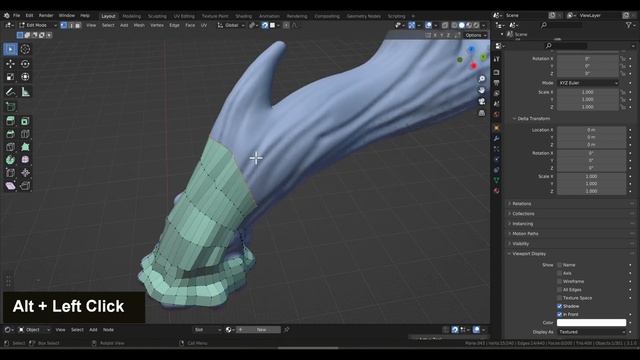Select the Bevel tool
Screen dimensions: 640x360
(x=11, y=134)
